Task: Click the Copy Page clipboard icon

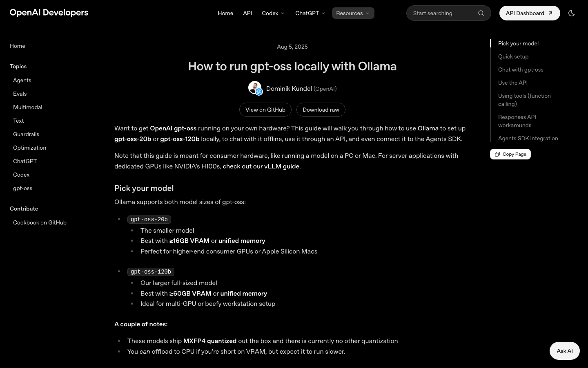Action: [497, 154]
